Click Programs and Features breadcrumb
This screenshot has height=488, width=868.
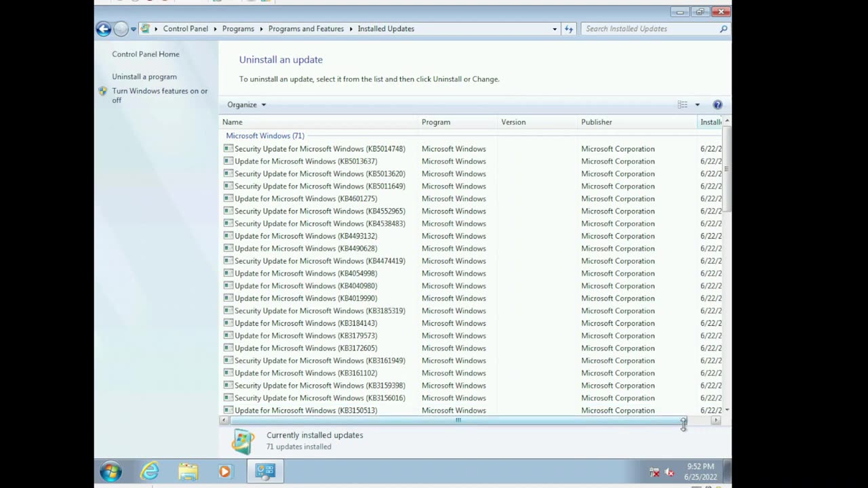coord(306,29)
